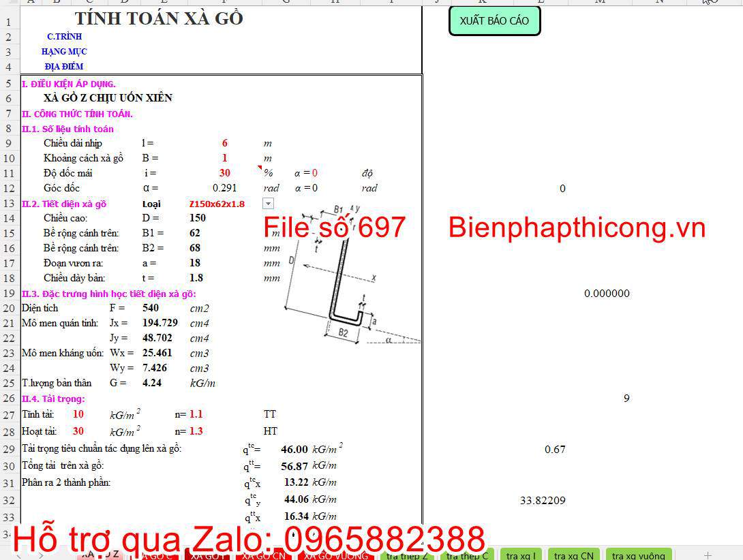
Task: Select the span length cell showing 6
Action: coord(225,143)
